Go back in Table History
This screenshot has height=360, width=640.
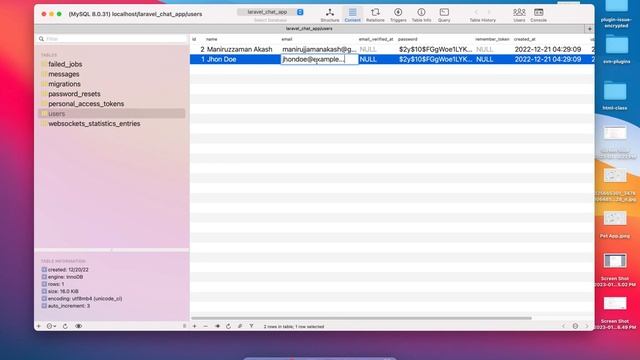(476, 12)
